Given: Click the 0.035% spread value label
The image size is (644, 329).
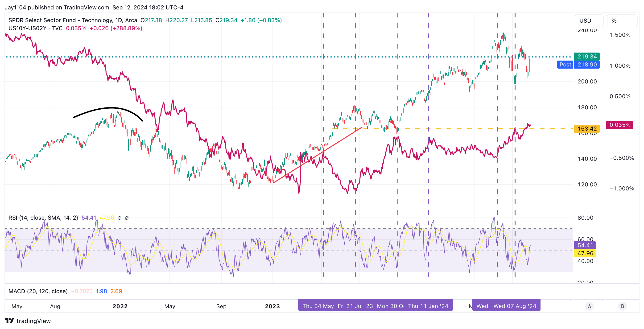Looking at the screenshot, I should click(x=619, y=125).
